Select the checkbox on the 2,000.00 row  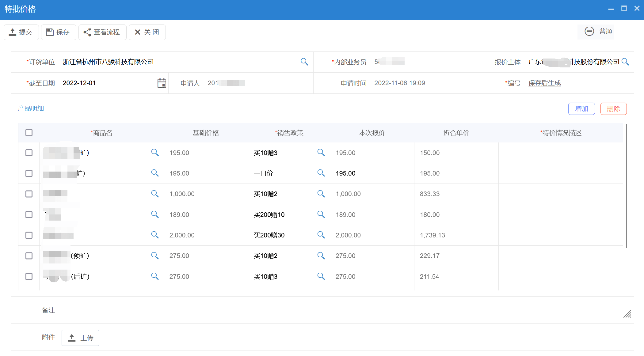(29, 235)
